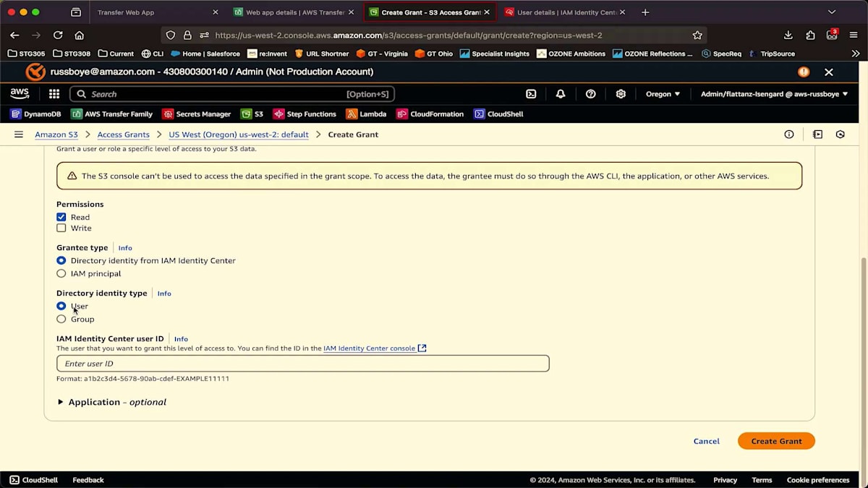Select Directory identity from IAM Identity Center

coord(61,260)
